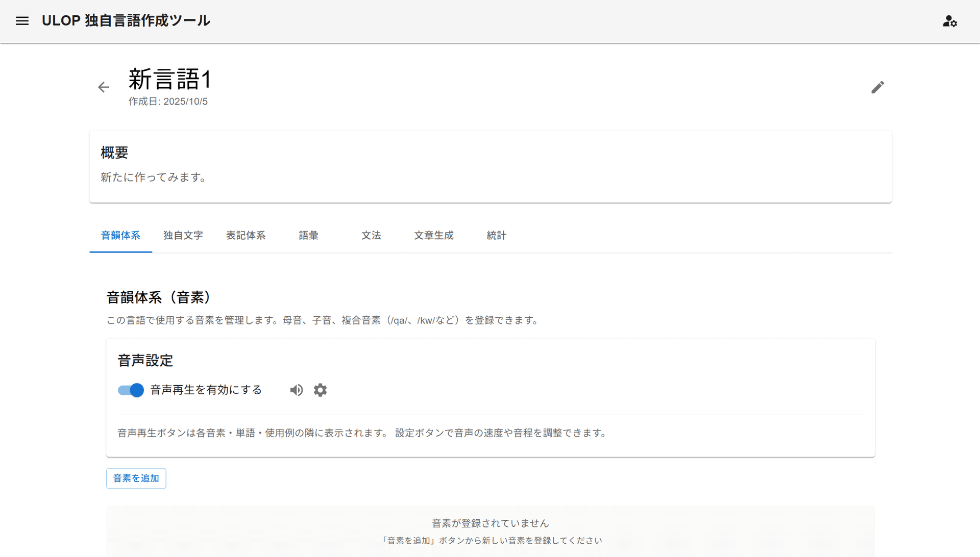This screenshot has width=980, height=557.
Task: Click the 新言語1 language title
Action: pos(169,80)
